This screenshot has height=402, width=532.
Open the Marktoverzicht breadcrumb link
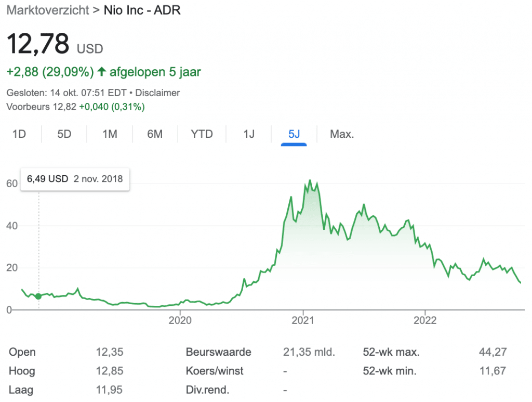point(48,10)
